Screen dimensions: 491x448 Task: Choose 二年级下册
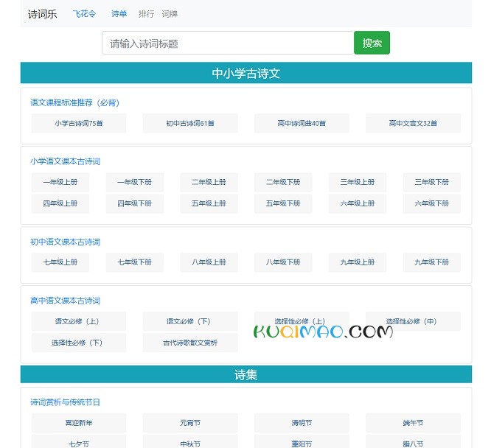tap(283, 182)
